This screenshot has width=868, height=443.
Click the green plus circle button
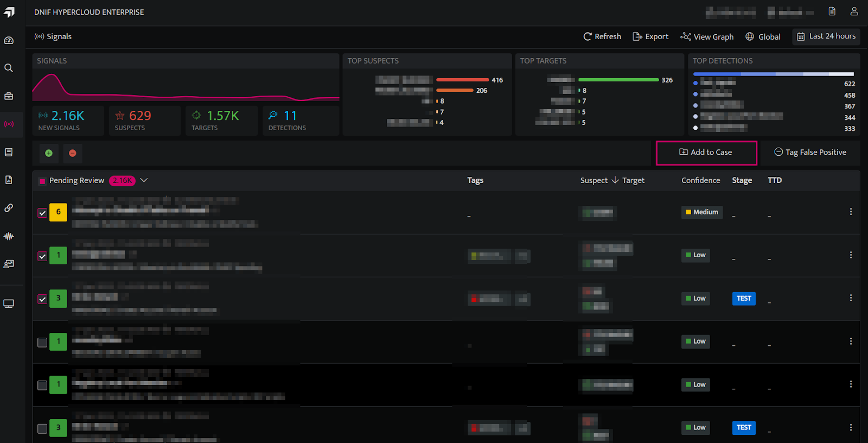click(49, 153)
